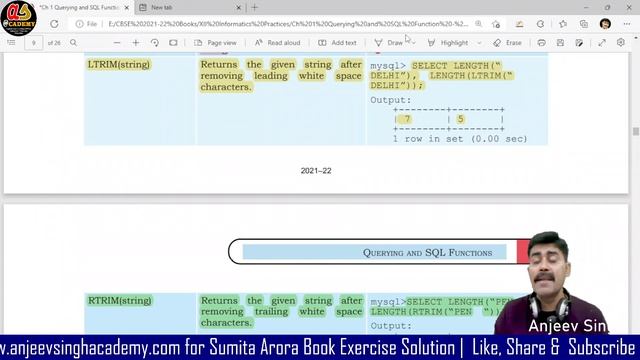Click the page number input field

[33, 42]
